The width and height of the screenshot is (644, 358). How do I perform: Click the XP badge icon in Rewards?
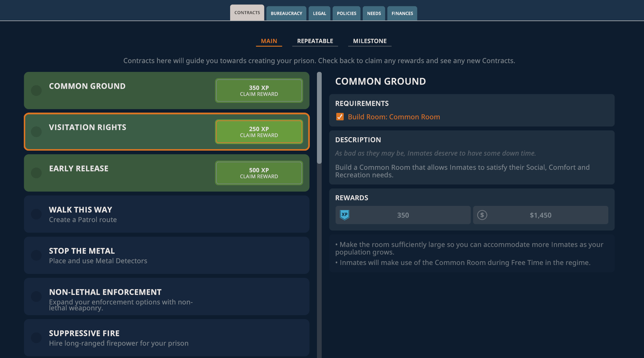pyautogui.click(x=344, y=215)
